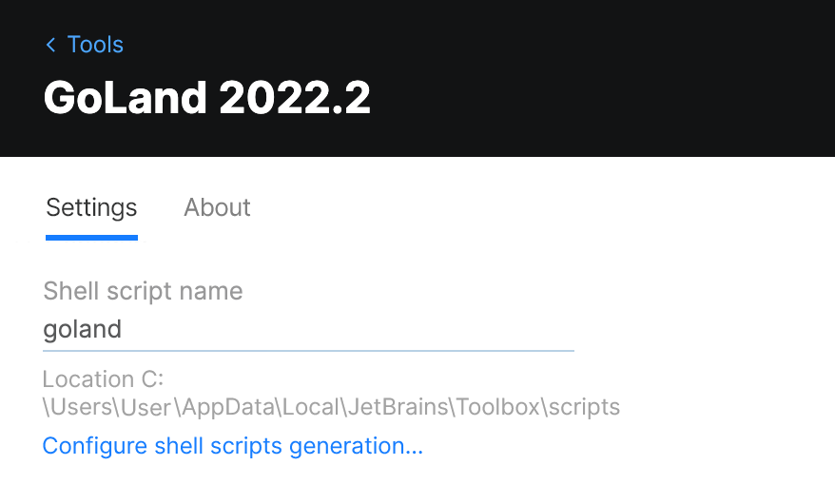
Task: Click the "Location C:" label text
Action: coord(104,379)
